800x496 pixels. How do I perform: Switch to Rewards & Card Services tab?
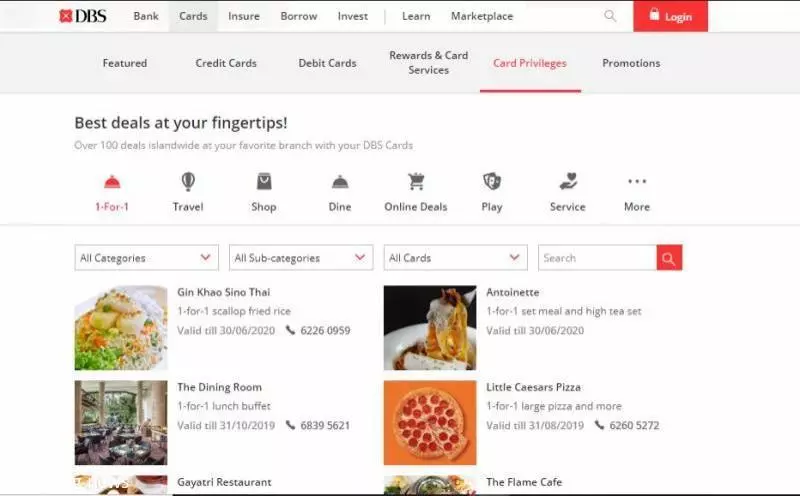429,63
